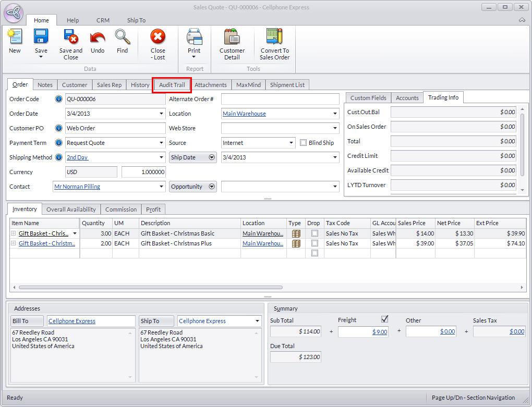Expand the Source dropdown list
The height and width of the screenshot is (407, 532).
[291, 143]
